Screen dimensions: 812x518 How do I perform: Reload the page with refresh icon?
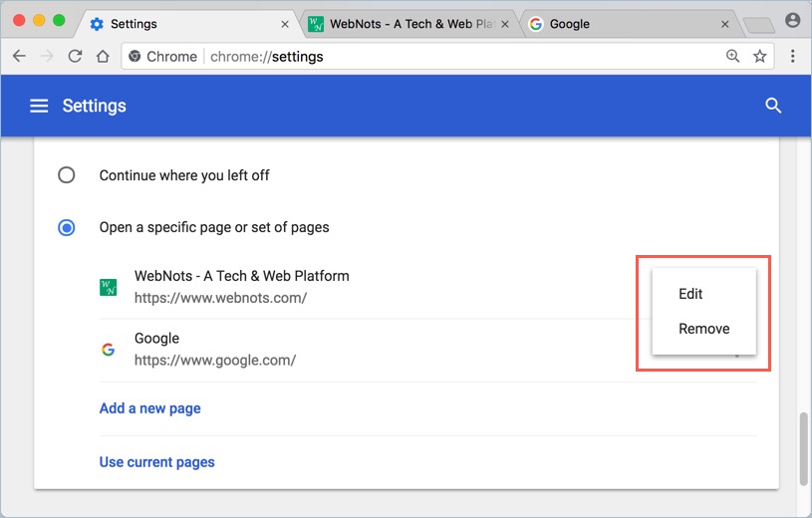(x=75, y=57)
